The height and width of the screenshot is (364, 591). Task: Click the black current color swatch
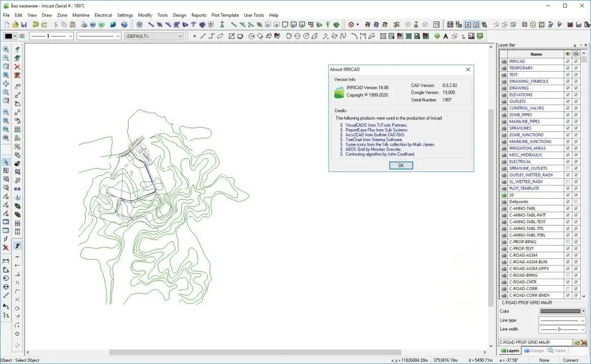pos(8,36)
